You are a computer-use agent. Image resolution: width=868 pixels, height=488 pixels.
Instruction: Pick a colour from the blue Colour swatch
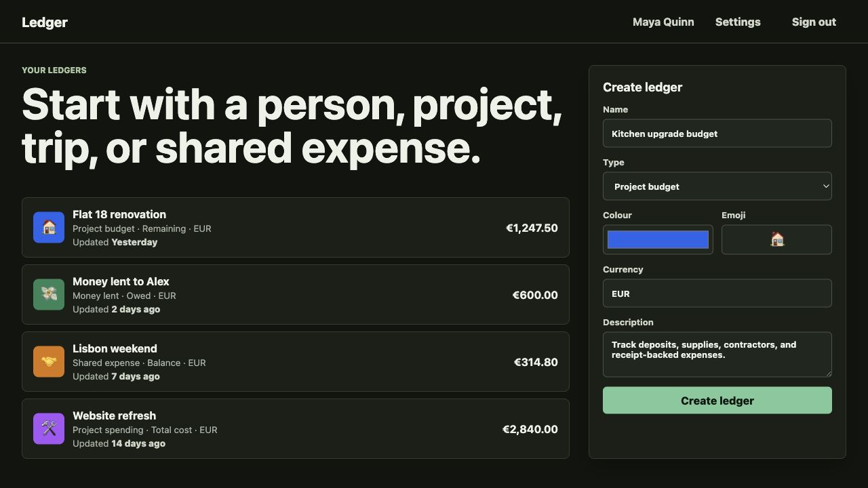[658, 240]
